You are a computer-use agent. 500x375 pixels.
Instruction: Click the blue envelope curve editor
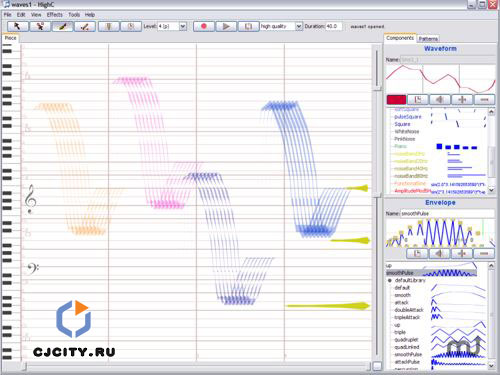pos(440,233)
